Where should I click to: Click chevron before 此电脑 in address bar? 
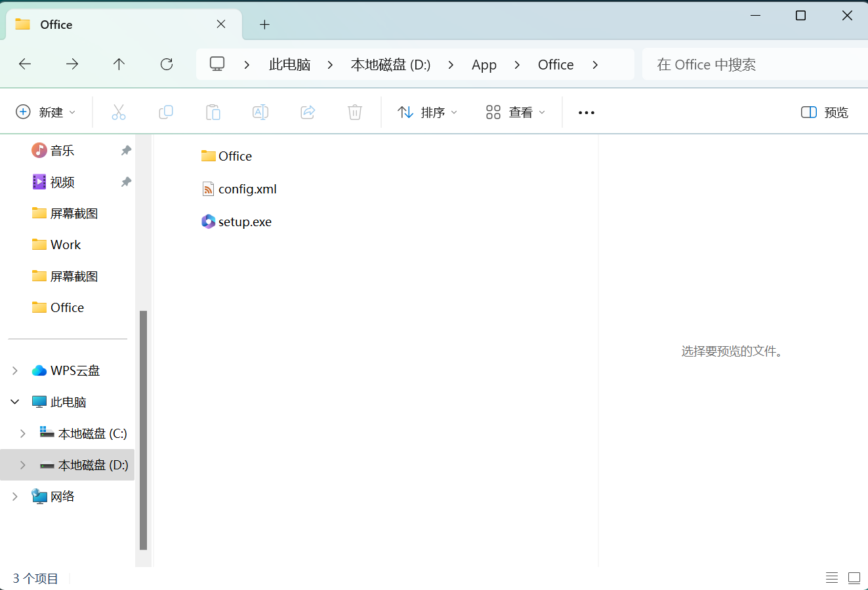pyautogui.click(x=247, y=64)
